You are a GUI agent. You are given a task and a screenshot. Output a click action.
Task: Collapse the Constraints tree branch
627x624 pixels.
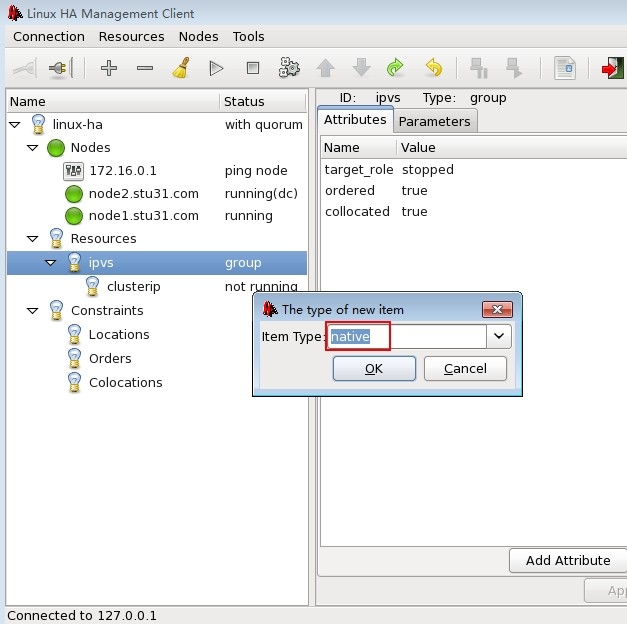32,311
